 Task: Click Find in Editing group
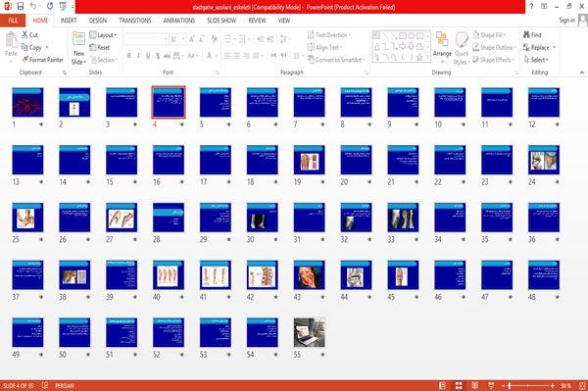point(532,35)
